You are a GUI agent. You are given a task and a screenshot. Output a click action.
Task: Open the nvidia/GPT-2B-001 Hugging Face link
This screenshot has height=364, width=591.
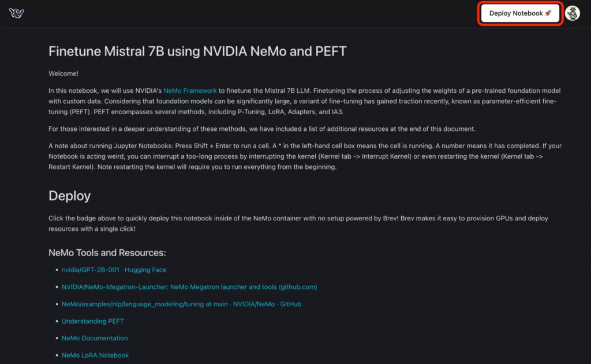[114, 270]
